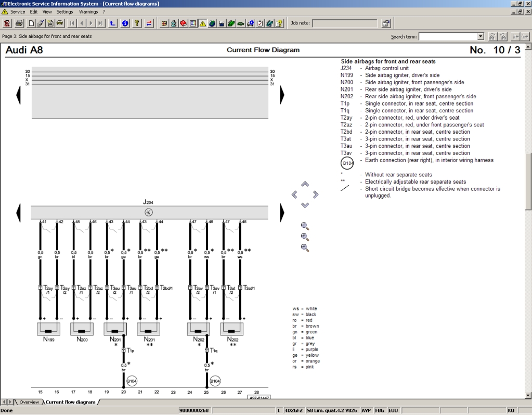Viewport: 532px width, 415px height.
Task: Go to next page toolbar arrow
Action: point(91,23)
